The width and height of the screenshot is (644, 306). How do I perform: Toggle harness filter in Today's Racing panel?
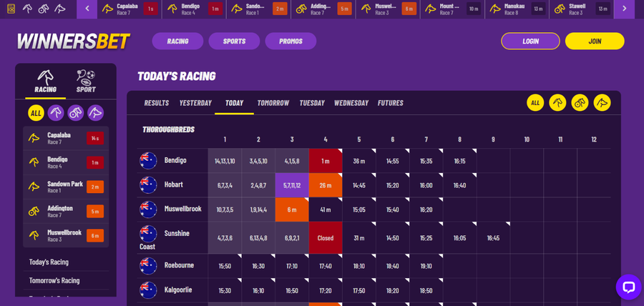click(x=580, y=102)
